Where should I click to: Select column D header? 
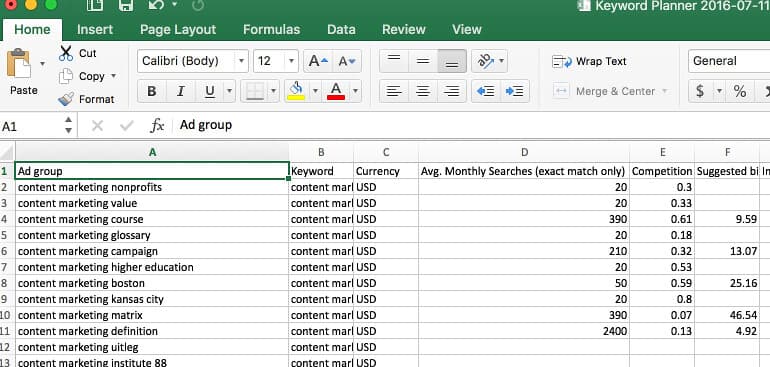524,152
